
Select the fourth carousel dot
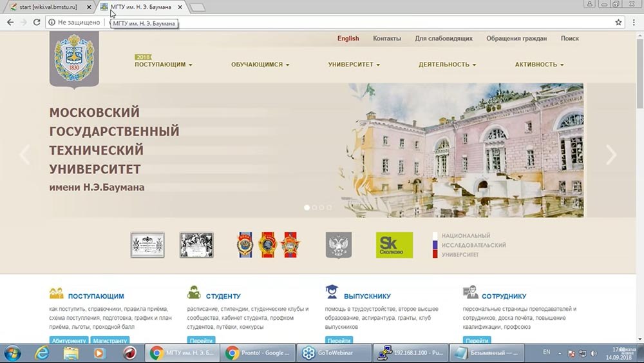point(329,208)
